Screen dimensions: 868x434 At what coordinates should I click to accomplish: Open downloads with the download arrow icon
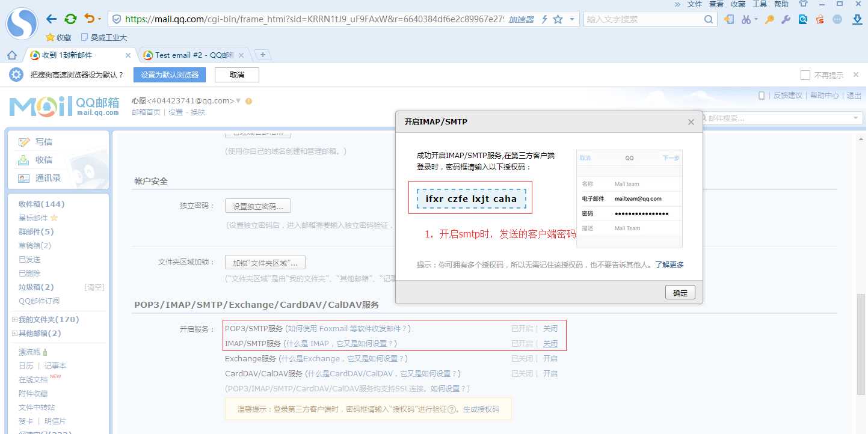[x=857, y=19]
